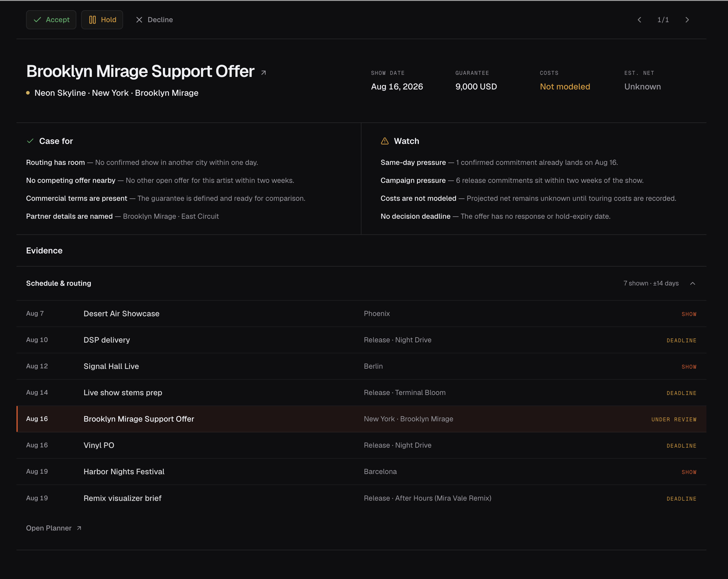
Task: Click the Case for checkmark icon
Action: [30, 141]
